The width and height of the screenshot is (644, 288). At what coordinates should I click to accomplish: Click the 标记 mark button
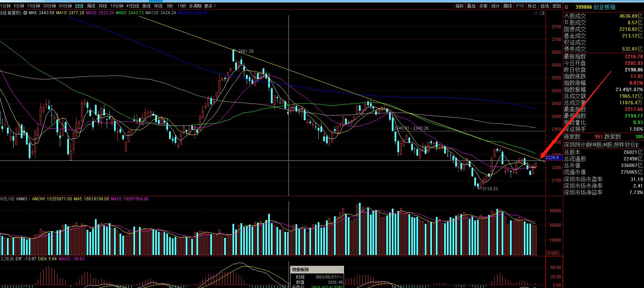[532, 6]
